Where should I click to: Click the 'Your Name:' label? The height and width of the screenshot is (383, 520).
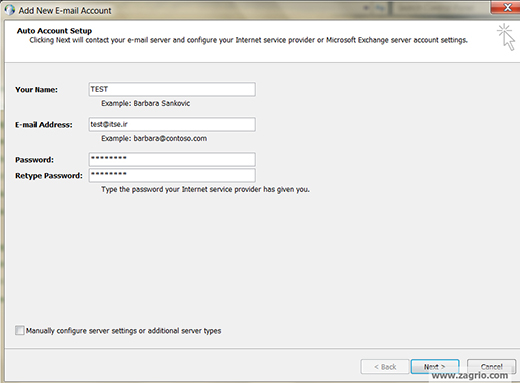36,90
